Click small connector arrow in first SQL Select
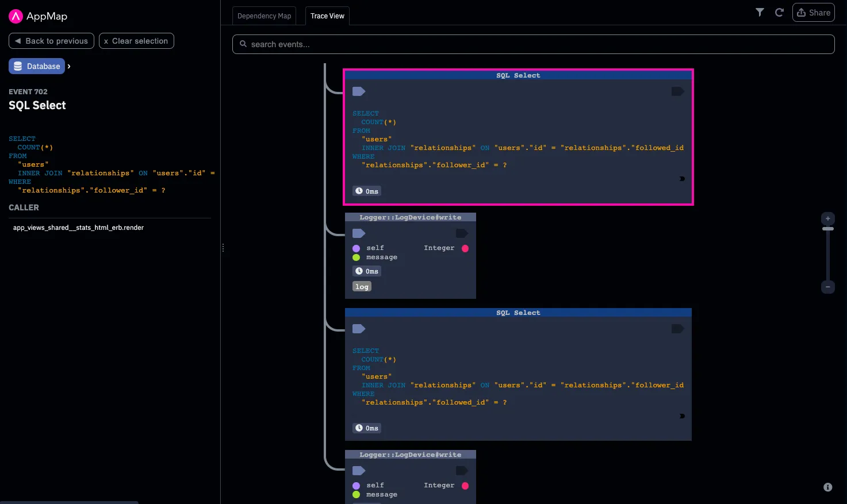This screenshot has width=847, height=504. pos(682,179)
